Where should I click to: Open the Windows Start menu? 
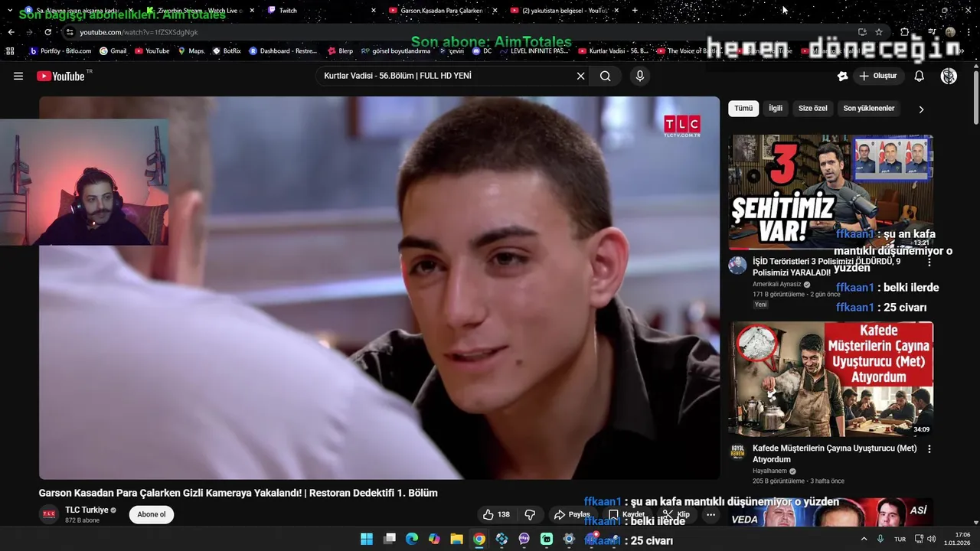click(x=367, y=539)
